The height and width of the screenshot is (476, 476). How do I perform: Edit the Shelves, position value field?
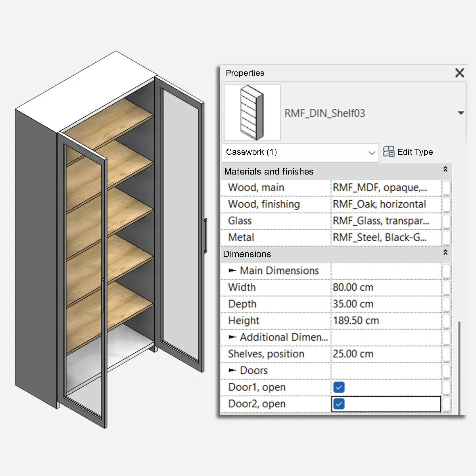[x=386, y=354]
